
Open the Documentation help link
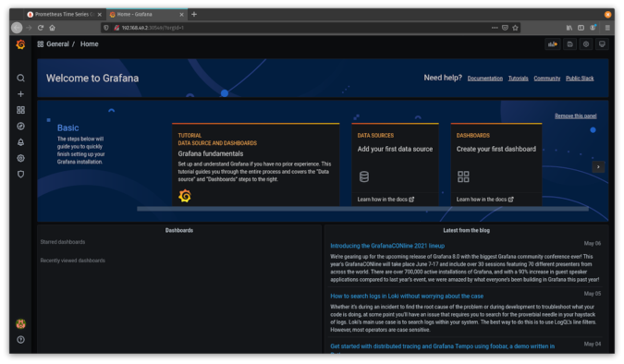[484, 79]
